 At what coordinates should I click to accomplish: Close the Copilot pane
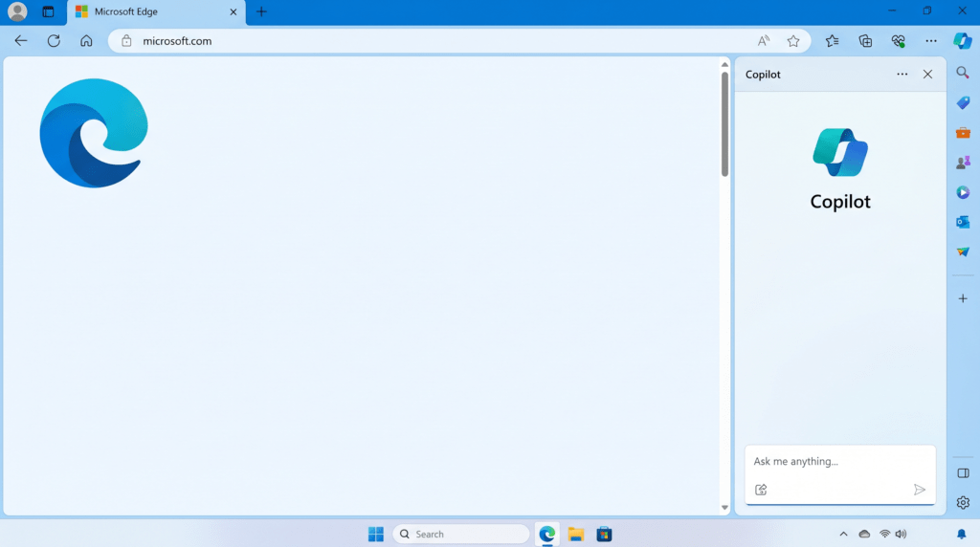pos(927,75)
